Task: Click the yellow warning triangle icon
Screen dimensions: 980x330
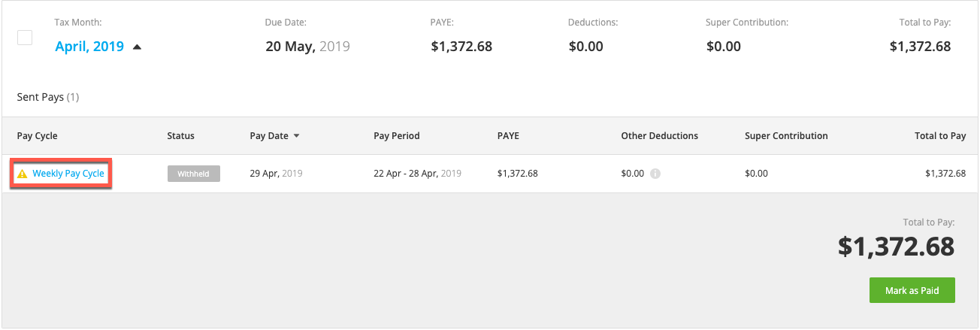Action: [22, 174]
